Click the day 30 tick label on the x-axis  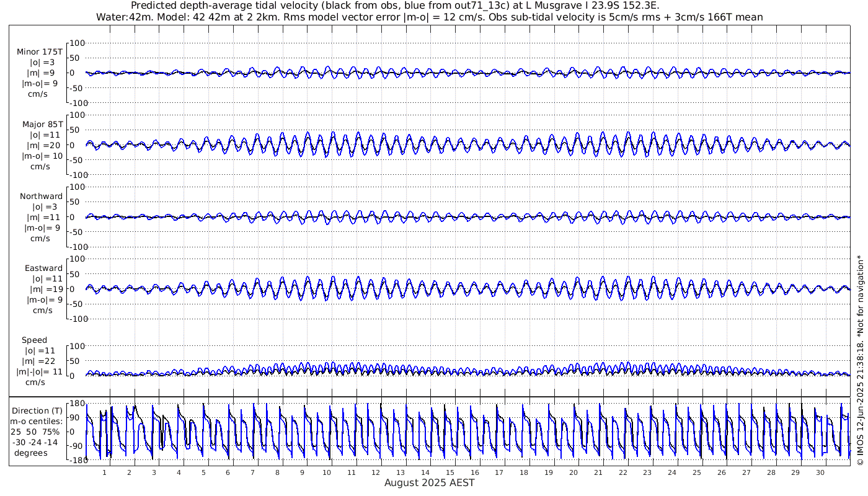tap(820, 472)
